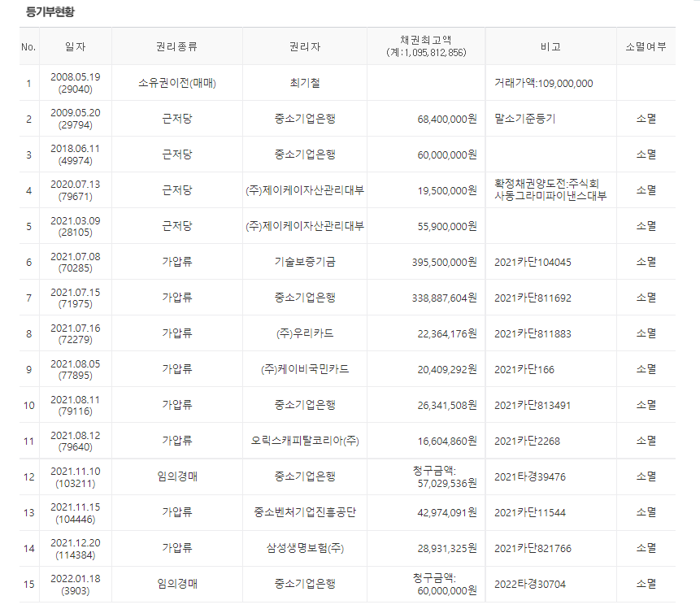Click amount 60,000,000원 in row 3
Screen dimensions: 700x609
point(447,155)
